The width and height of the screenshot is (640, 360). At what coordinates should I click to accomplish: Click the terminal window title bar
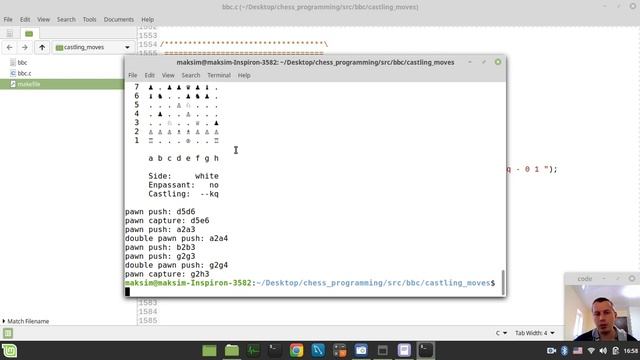[x=315, y=62]
